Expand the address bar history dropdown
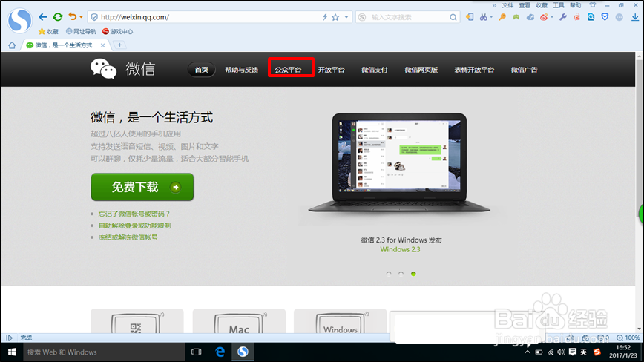 [x=346, y=17]
